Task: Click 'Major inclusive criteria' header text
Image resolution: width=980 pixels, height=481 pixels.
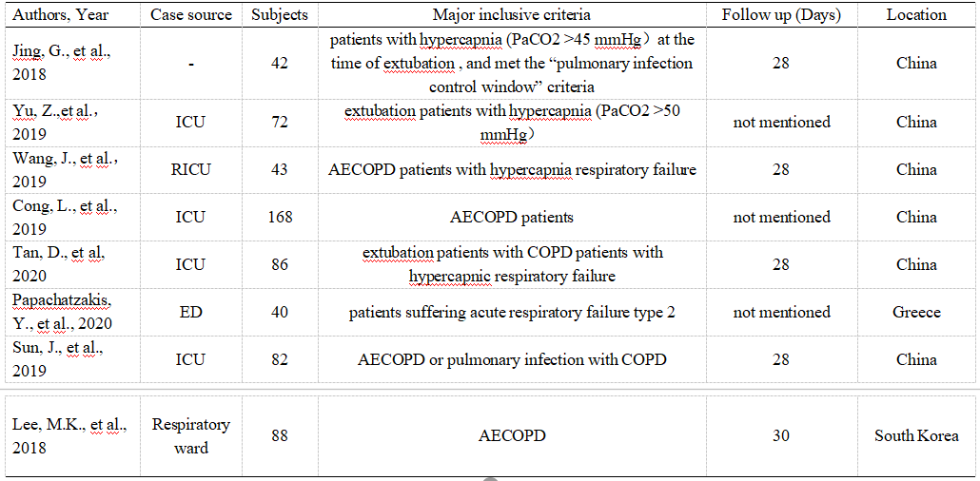Action: coord(512,15)
